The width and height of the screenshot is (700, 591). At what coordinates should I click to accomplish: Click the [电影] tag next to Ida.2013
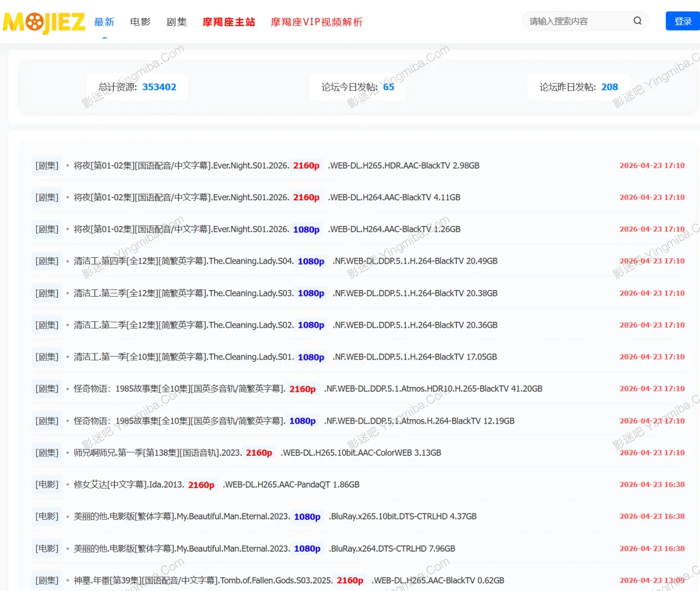tap(47, 485)
